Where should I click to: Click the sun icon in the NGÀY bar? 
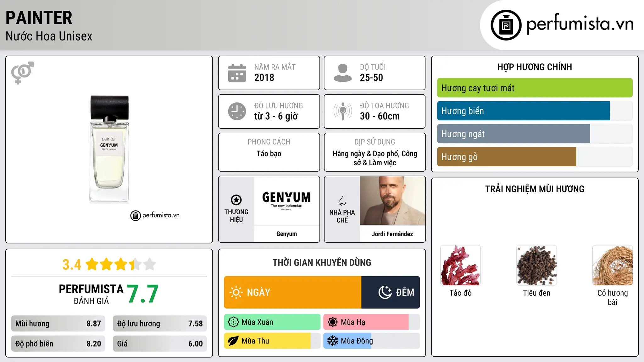[236, 292]
